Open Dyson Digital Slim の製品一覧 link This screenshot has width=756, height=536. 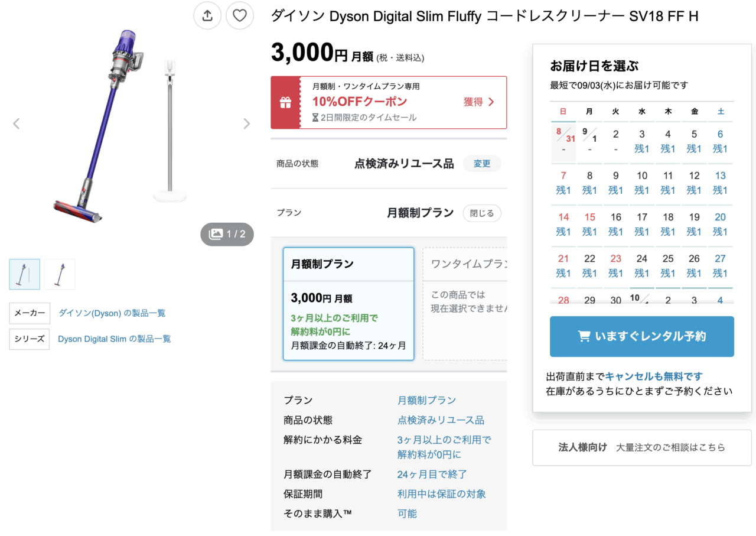[115, 339]
